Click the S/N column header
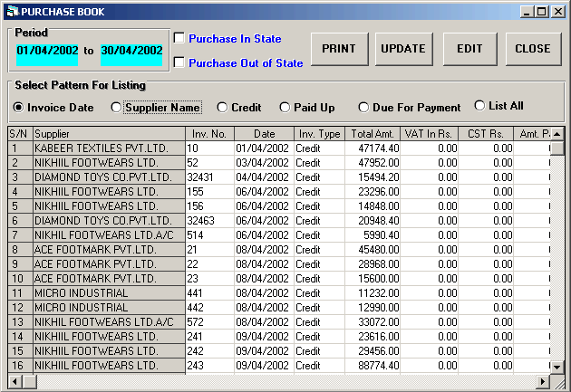 coord(20,134)
